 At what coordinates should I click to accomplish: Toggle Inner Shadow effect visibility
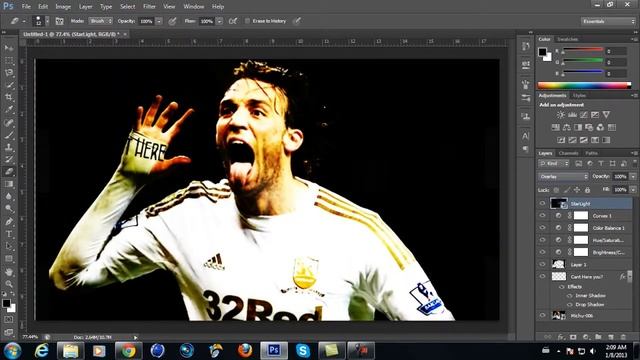click(570, 296)
